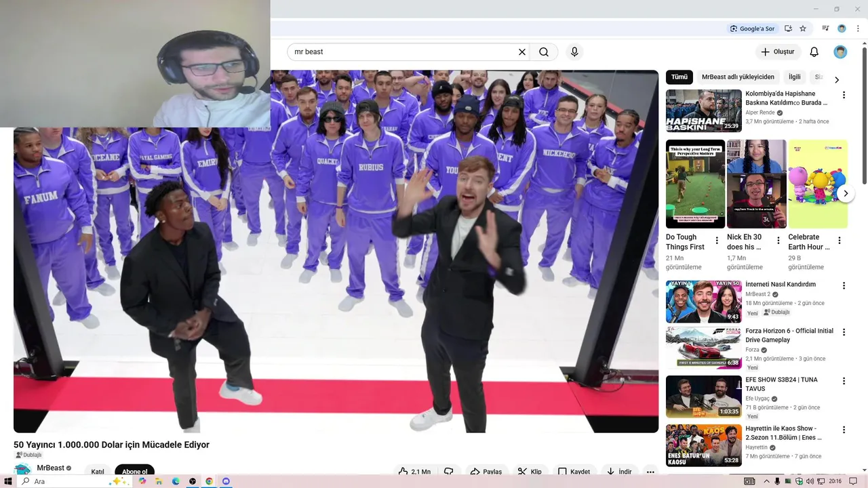Open Chrome from the taskbar
This screenshot has height=488, width=868.
pos(209,481)
